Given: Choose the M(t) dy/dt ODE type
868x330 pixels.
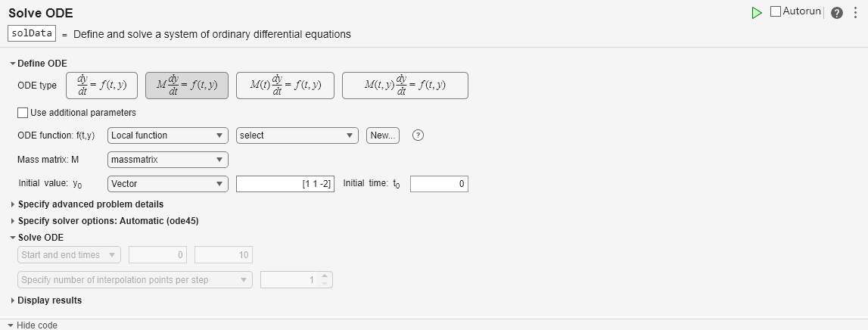Looking at the screenshot, I should [285, 86].
